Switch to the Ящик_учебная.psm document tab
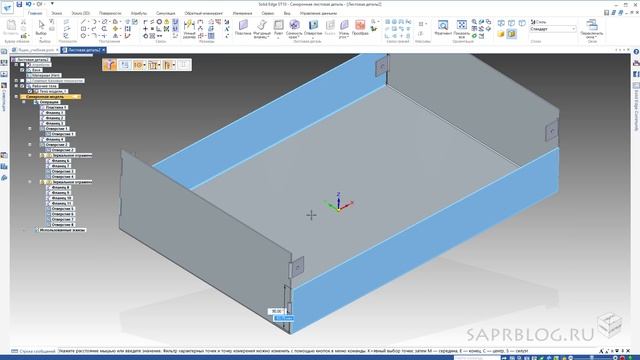Viewport: 640px width, 360px height. click(x=36, y=50)
